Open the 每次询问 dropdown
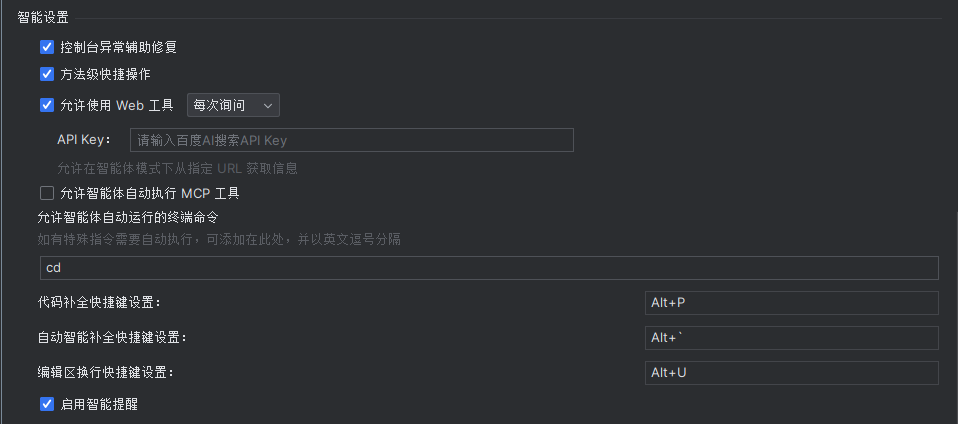958x424 pixels. (233, 105)
